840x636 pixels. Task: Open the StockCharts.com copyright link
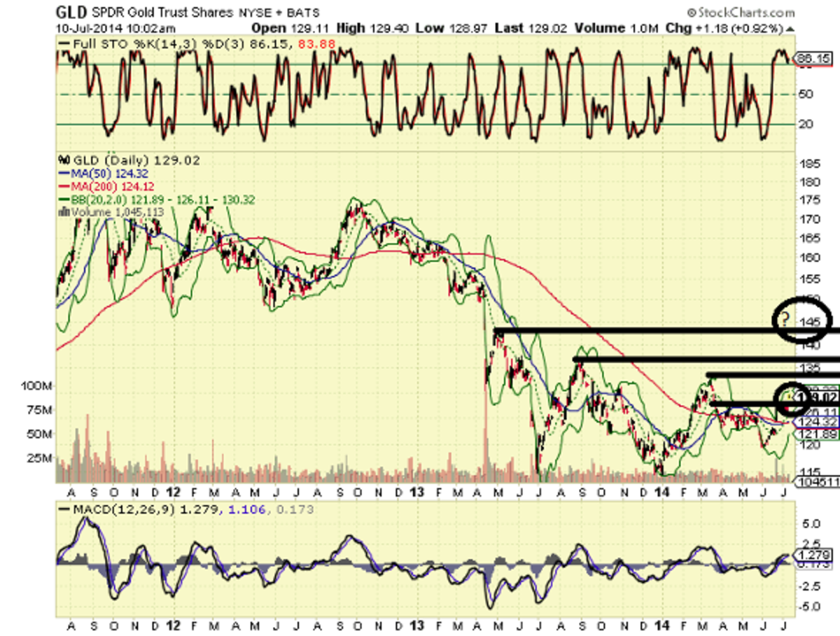[741, 13]
